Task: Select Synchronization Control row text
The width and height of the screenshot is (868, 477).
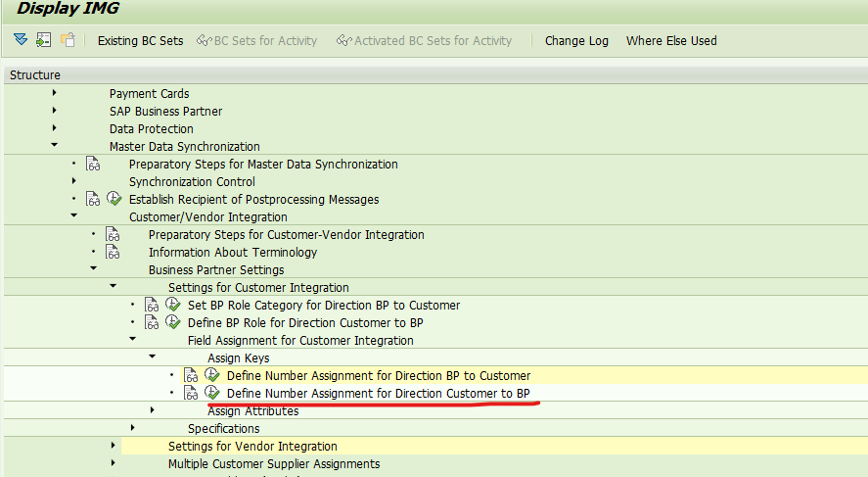Action: pos(192,182)
